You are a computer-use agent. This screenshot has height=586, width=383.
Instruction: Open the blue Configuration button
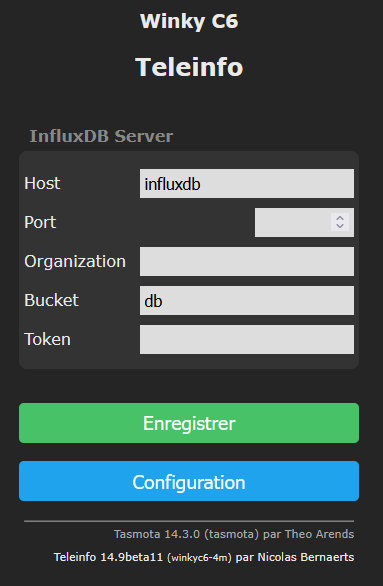[x=189, y=481]
